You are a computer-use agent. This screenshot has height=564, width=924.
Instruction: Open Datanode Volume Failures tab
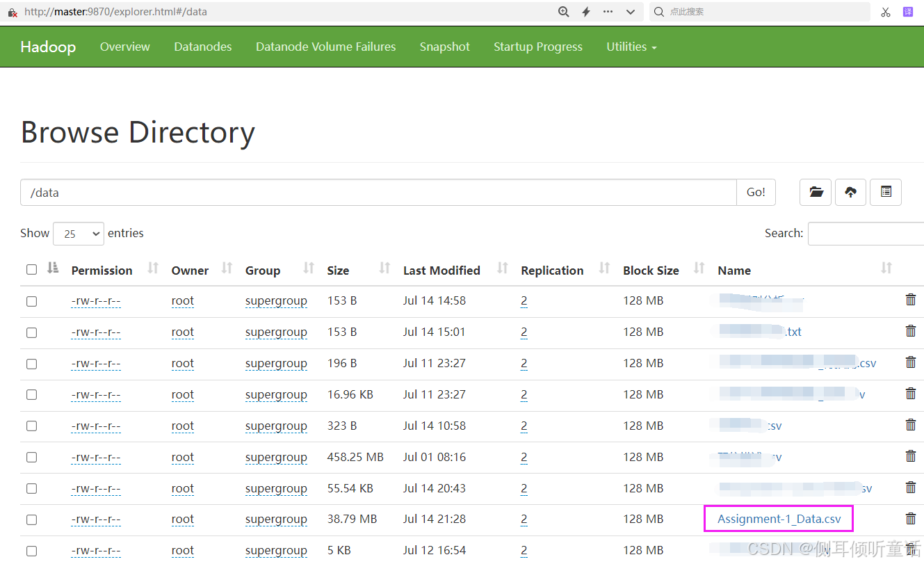[326, 47]
